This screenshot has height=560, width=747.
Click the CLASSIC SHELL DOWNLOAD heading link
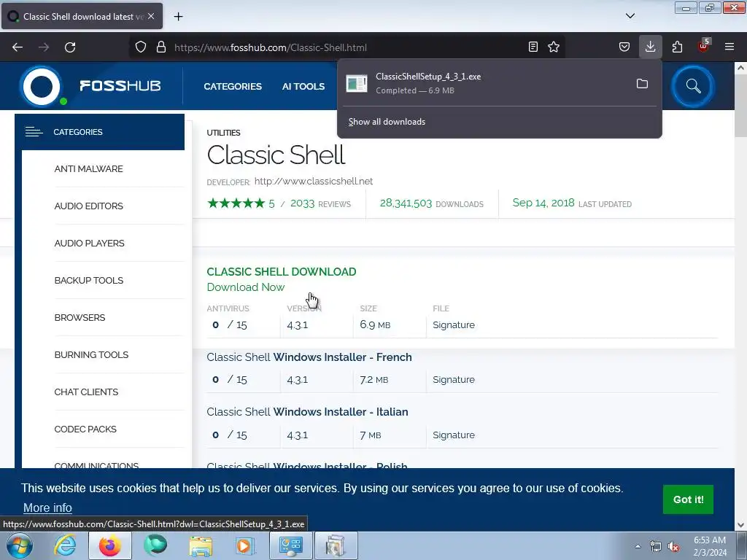coord(282,272)
